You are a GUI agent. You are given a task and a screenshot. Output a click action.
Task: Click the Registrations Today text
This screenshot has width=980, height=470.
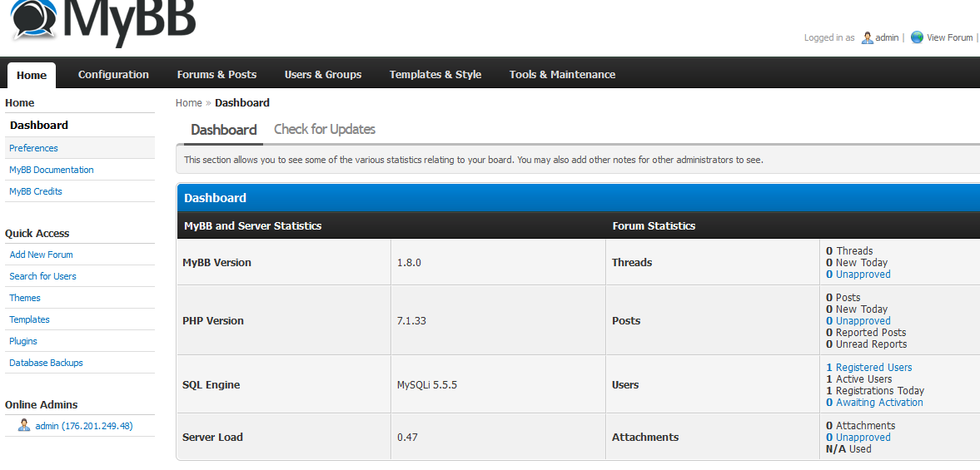click(875, 391)
